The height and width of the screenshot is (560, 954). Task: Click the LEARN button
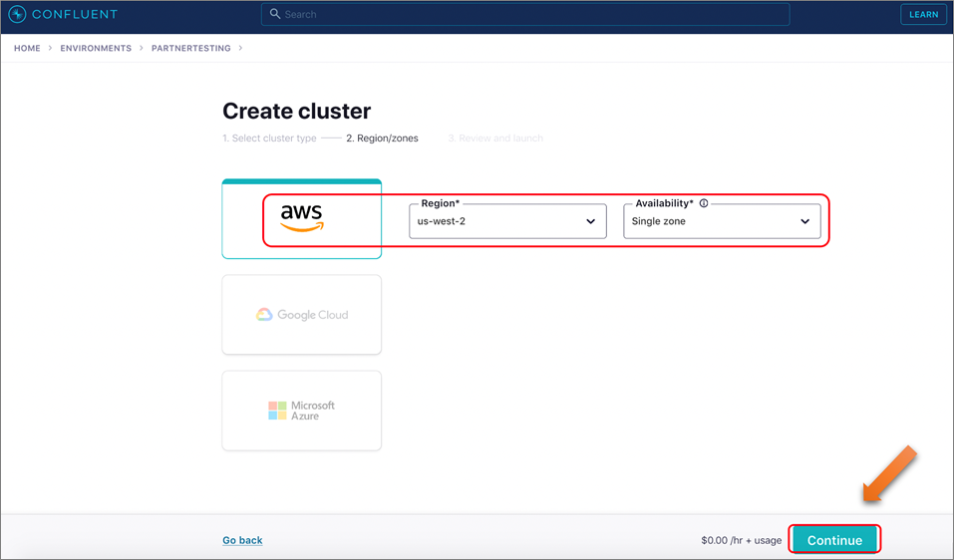(923, 14)
